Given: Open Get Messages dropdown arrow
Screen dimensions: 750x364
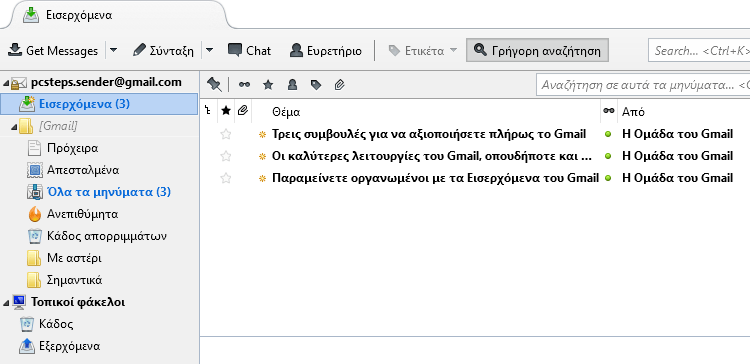Looking at the screenshot, I should click(x=113, y=51).
